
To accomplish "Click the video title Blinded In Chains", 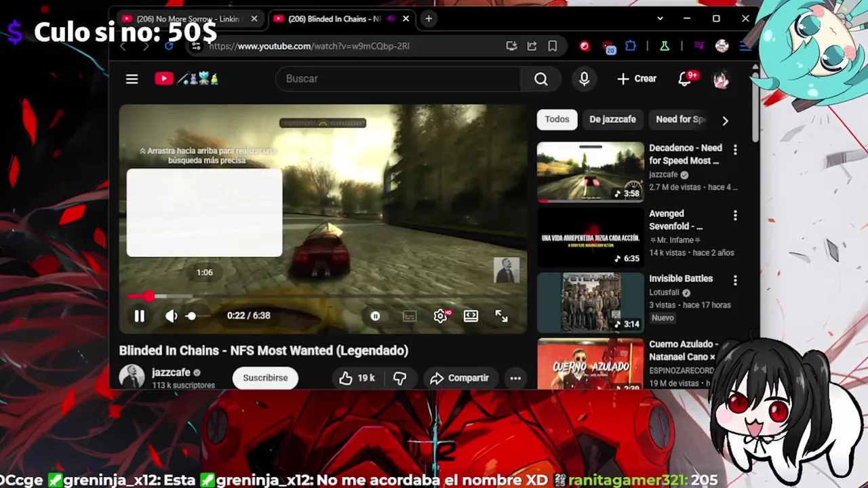I will click(264, 350).
